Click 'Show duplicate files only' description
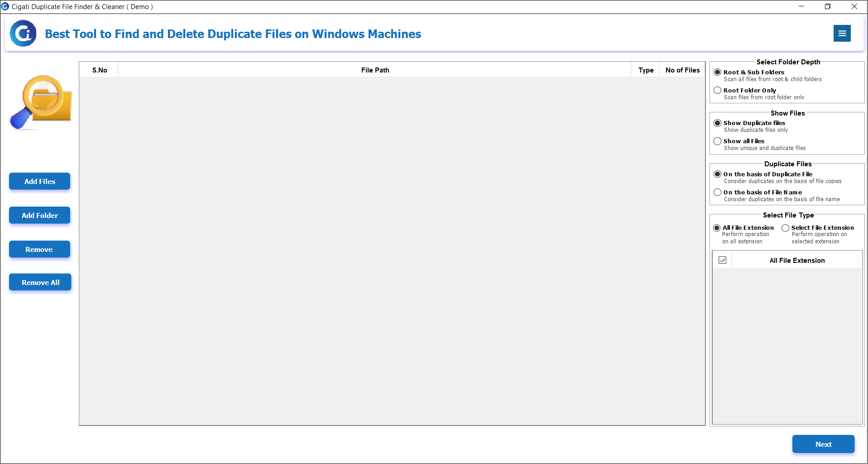 coord(756,130)
